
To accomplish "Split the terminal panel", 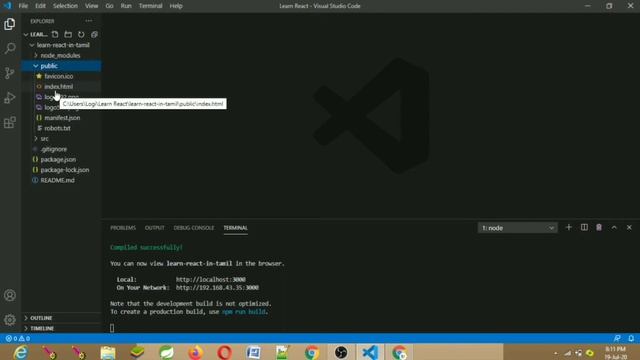I will (x=584, y=227).
